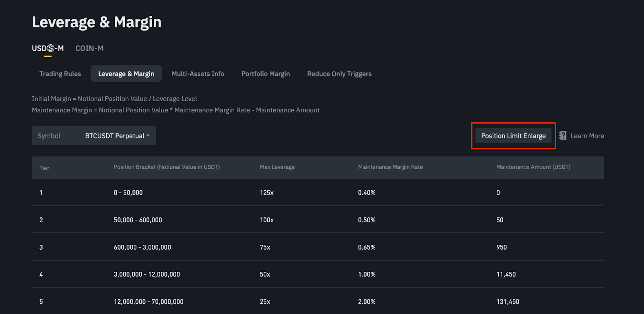Select the USDⓈ-M tab
Screen dimensions: 644x314
(47, 48)
